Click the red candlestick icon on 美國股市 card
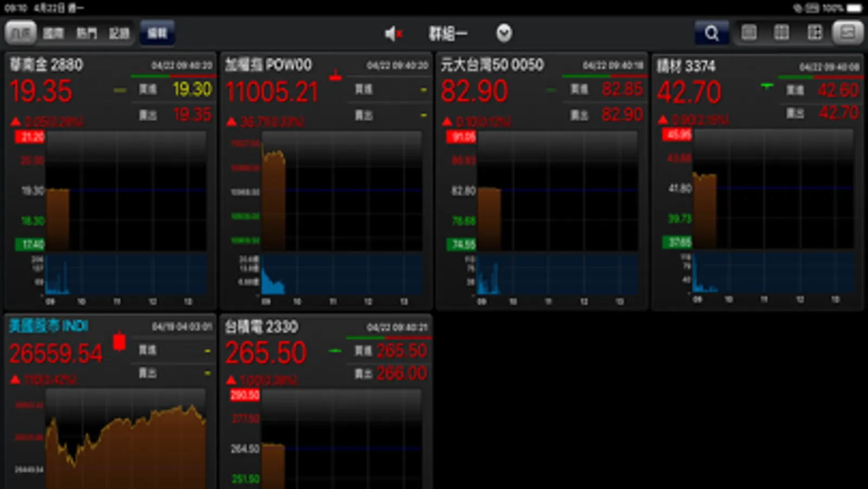Screen dimensions: 868x489 coord(119,341)
